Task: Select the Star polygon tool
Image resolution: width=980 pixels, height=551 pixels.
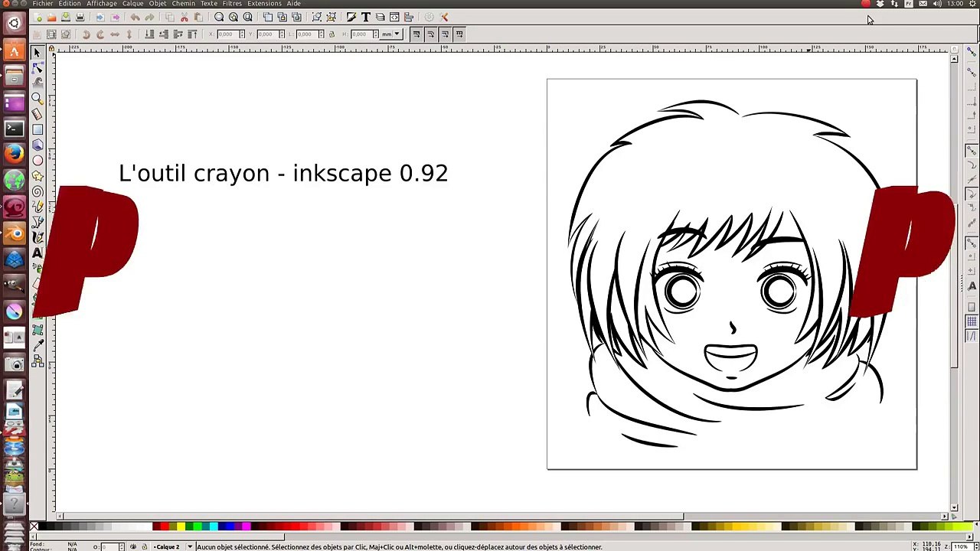Action: 38,175
